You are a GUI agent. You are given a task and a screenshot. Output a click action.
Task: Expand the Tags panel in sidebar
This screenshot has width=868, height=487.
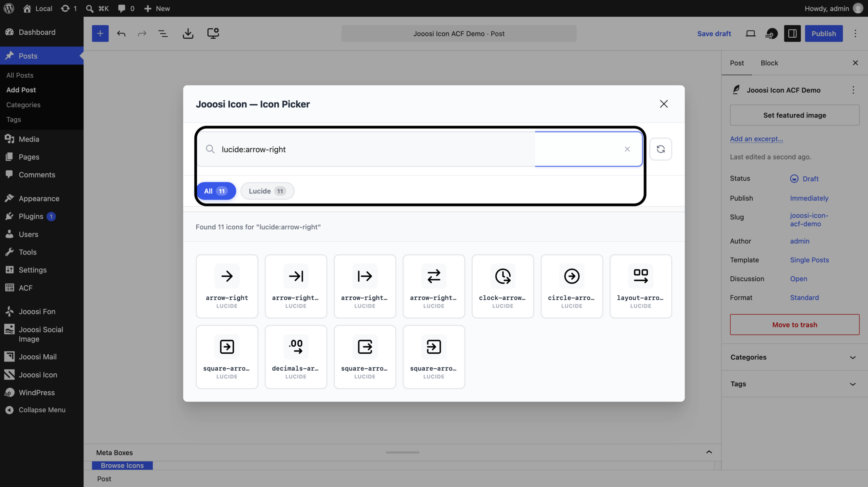(x=794, y=384)
